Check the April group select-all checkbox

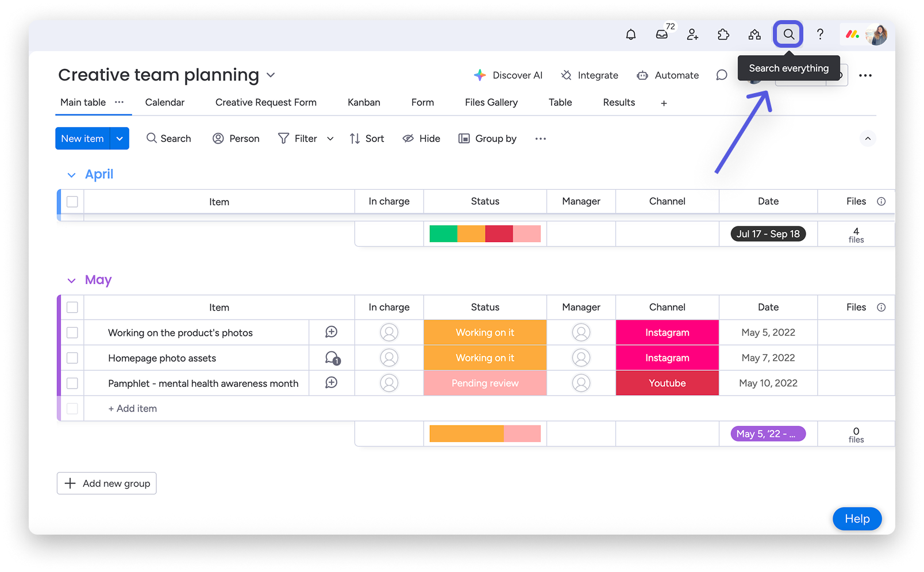tap(72, 202)
